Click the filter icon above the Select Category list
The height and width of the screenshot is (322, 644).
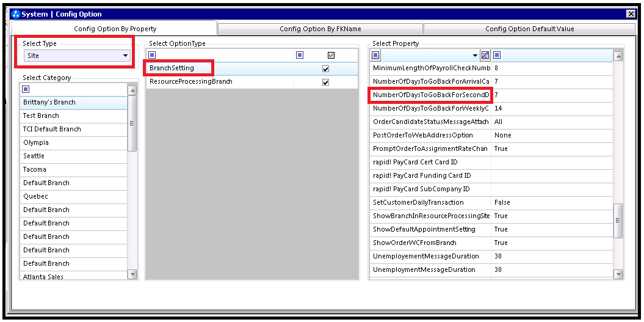click(x=26, y=89)
